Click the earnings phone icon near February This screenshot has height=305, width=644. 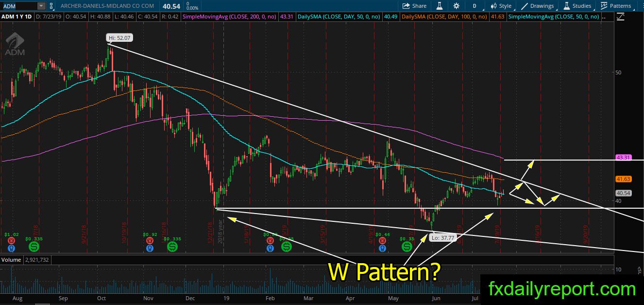[270, 240]
